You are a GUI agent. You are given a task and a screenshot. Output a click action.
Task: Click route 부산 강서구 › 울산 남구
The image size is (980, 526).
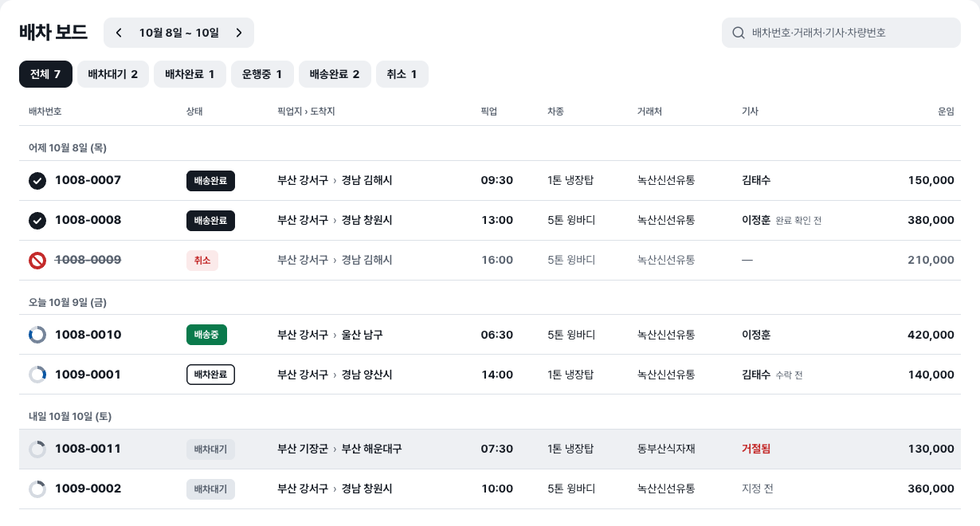pos(330,335)
